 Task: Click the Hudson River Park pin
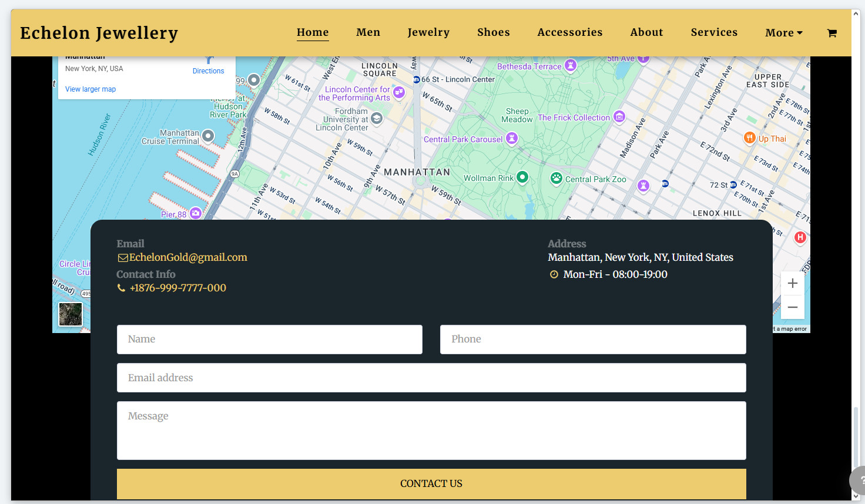pos(253,80)
